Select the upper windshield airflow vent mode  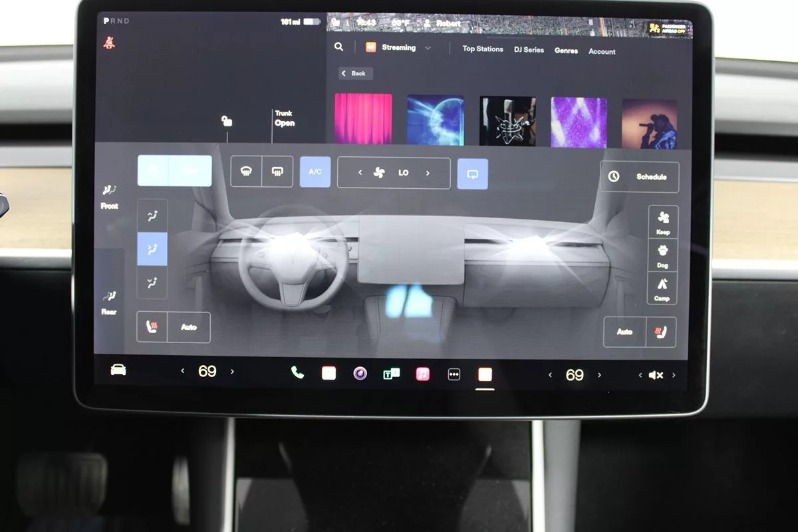click(152, 215)
